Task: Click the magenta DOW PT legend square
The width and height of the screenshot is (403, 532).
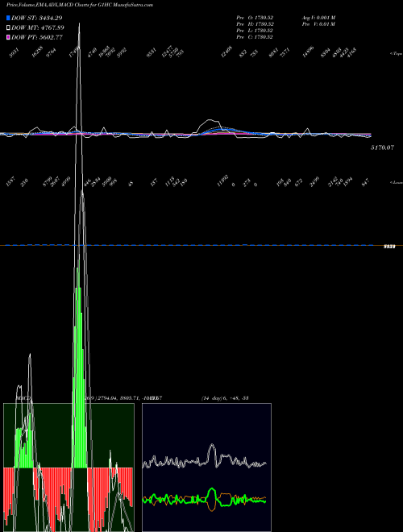Action: 8,37
